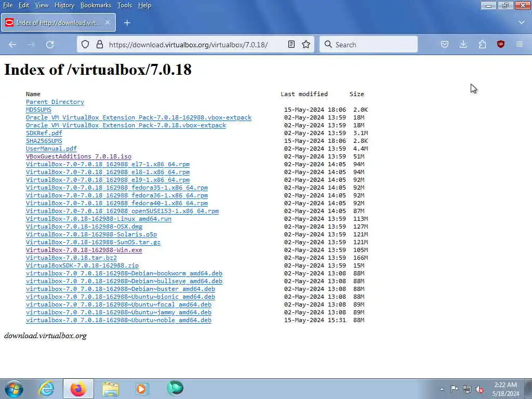Select the Index of download.virtualbox tab

(58, 22)
